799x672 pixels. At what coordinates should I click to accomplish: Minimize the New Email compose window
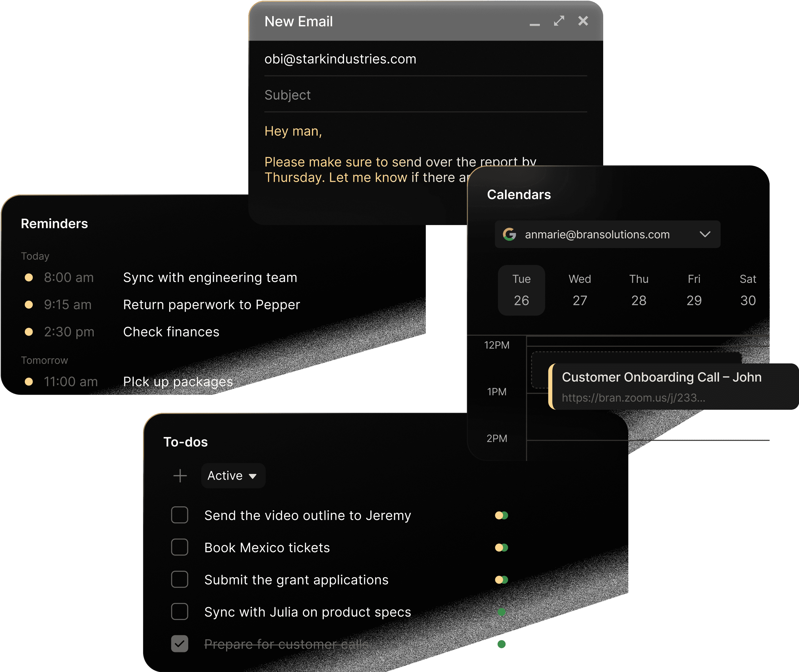[534, 24]
